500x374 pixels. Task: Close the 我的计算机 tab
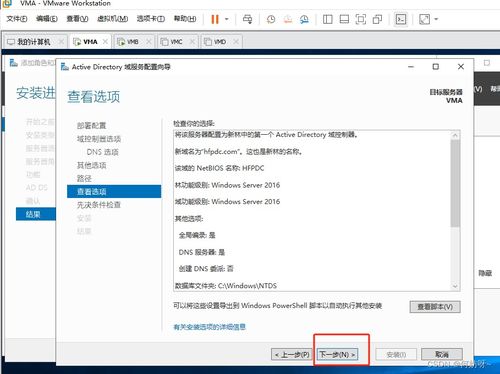coord(61,42)
